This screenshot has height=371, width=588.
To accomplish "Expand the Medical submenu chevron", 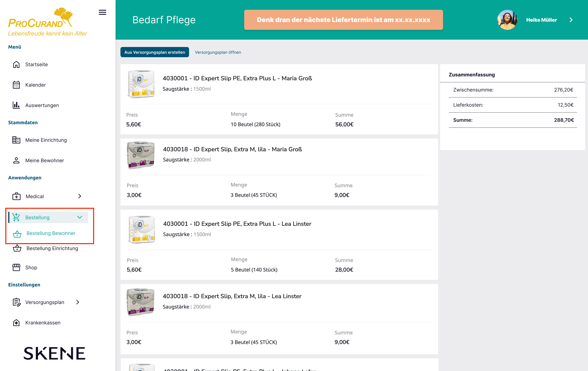I will [80, 196].
